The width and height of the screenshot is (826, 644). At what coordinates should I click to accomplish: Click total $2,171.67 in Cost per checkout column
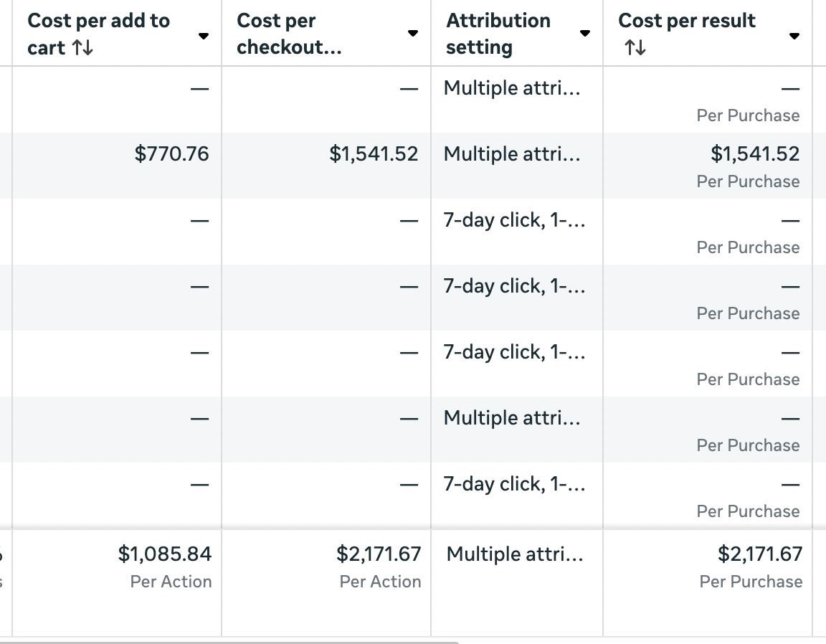click(x=379, y=554)
